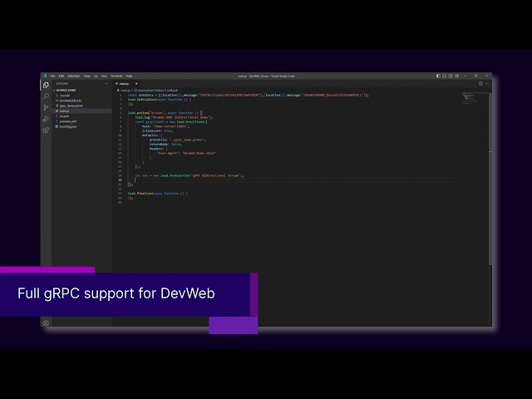
Task: Open the Help menu
Action: point(129,76)
